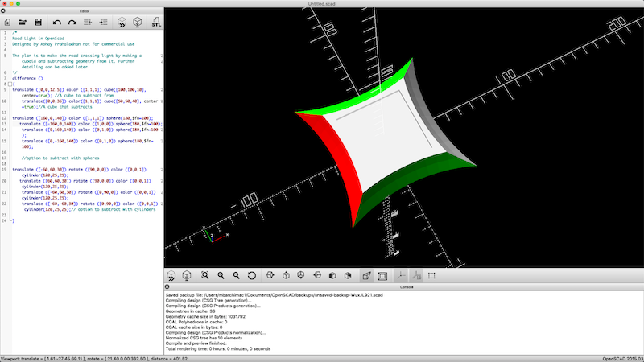The width and height of the screenshot is (644, 362).
Task: Toggle show edges in viewport toolbar
Action: pos(432,275)
